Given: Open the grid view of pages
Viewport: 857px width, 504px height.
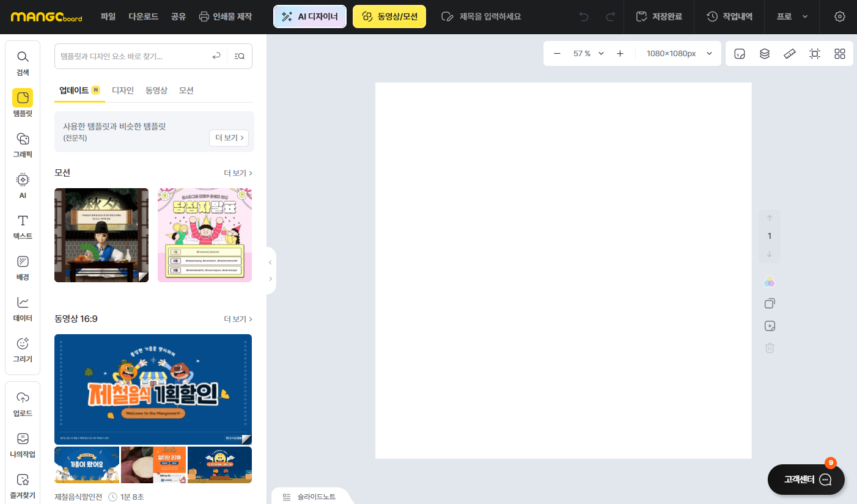Looking at the screenshot, I should click(839, 54).
